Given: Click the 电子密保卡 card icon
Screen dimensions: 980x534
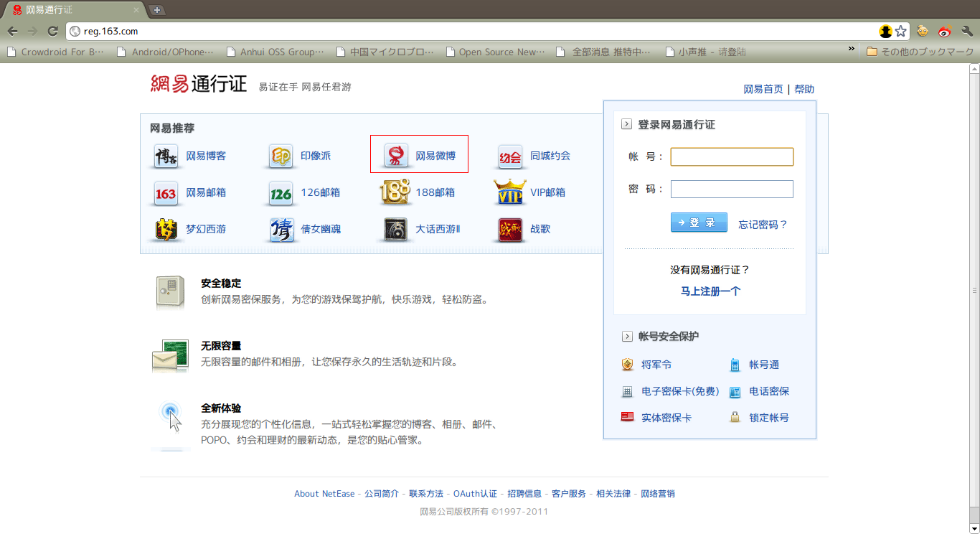Looking at the screenshot, I should click(628, 391).
